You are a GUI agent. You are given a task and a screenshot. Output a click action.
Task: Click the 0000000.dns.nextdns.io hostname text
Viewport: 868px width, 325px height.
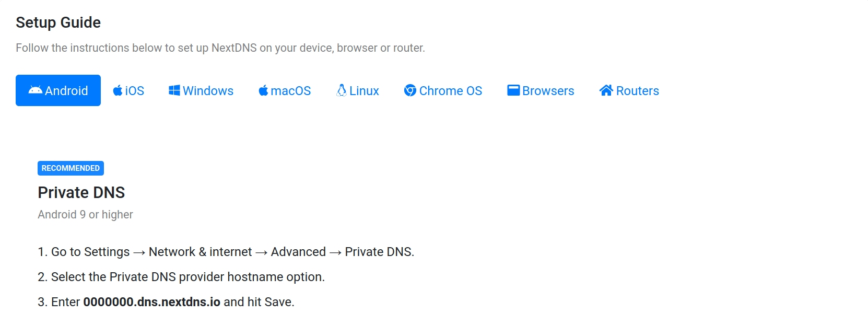(x=152, y=302)
